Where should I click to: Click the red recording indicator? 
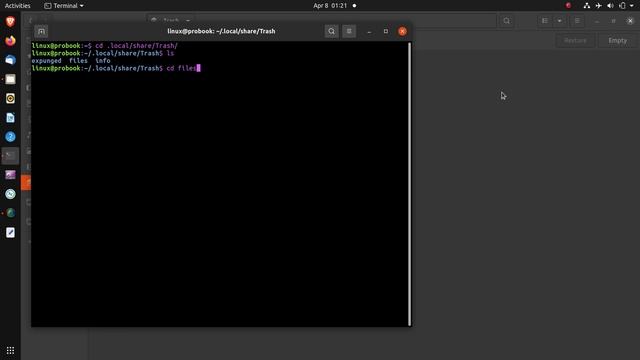click(x=568, y=6)
